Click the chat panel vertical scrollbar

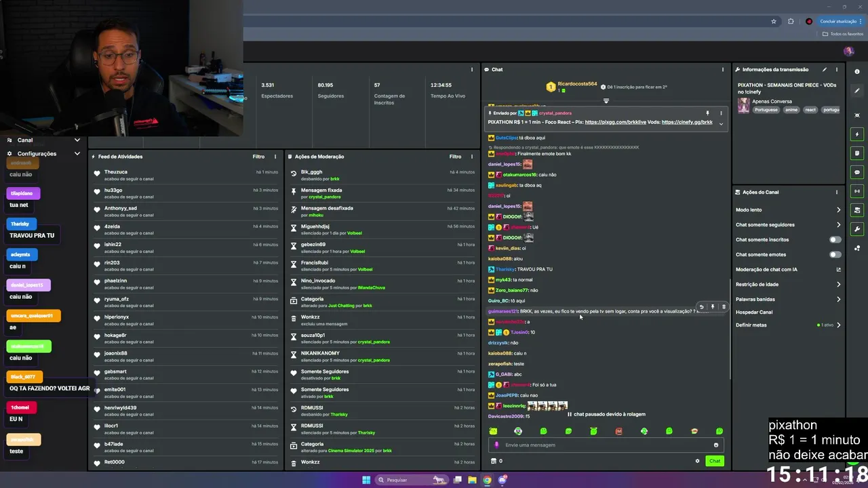click(x=730, y=329)
